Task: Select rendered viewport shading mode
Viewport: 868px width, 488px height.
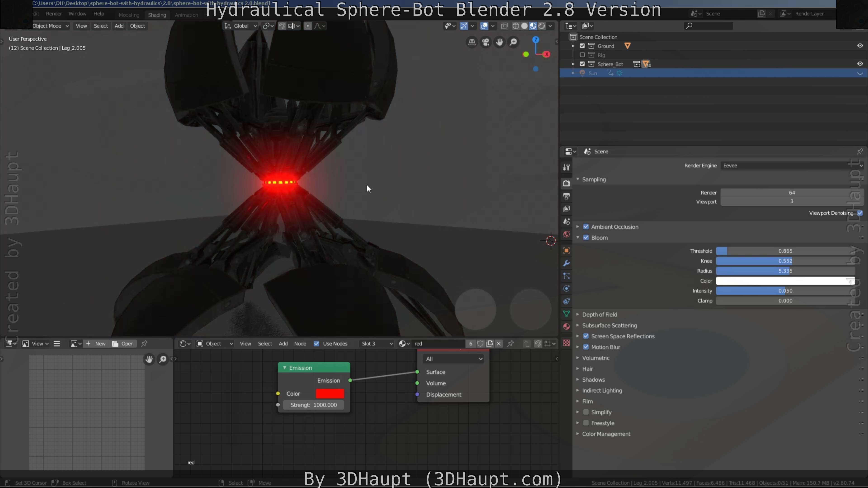Action: [x=542, y=26]
